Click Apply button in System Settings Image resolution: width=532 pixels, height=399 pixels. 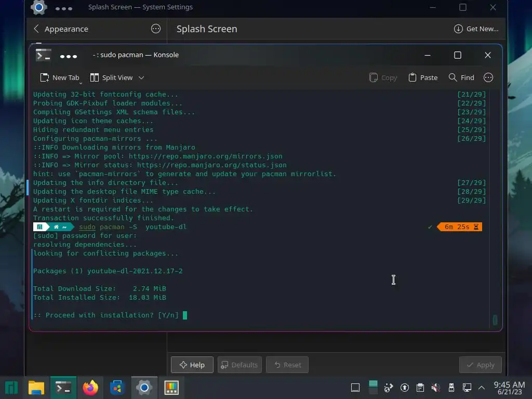pos(481,365)
